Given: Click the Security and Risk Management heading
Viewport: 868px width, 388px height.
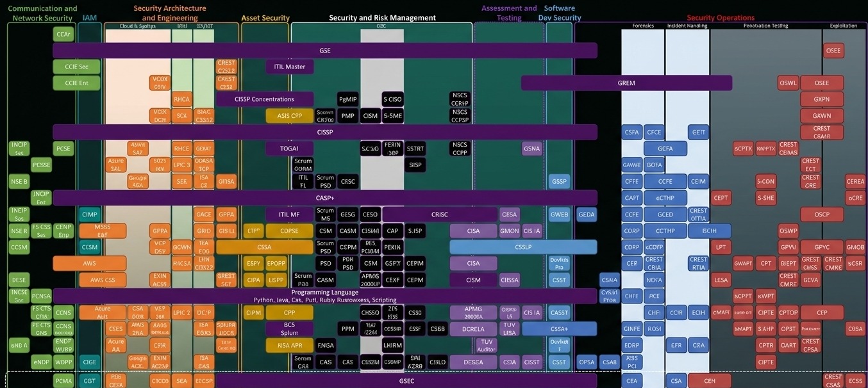Looking at the screenshot, I should 382,18.
